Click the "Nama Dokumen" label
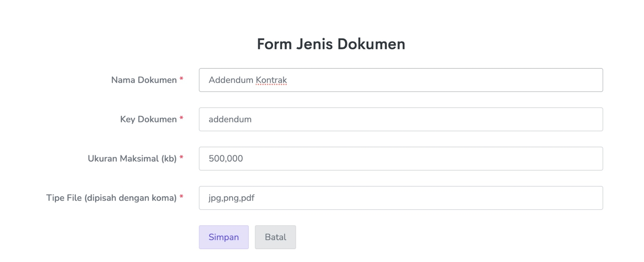Image resolution: width=644 pixels, height=262 pixels. pyautogui.click(x=144, y=80)
